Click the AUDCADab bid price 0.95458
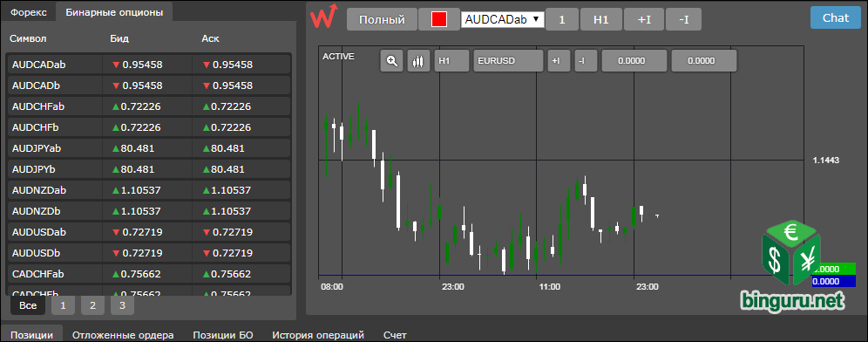 (x=142, y=65)
